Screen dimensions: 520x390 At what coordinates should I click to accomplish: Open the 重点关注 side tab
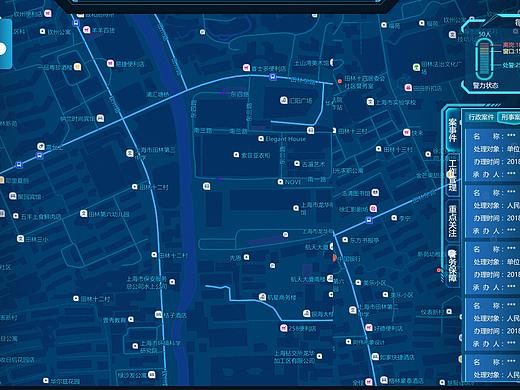click(x=452, y=221)
